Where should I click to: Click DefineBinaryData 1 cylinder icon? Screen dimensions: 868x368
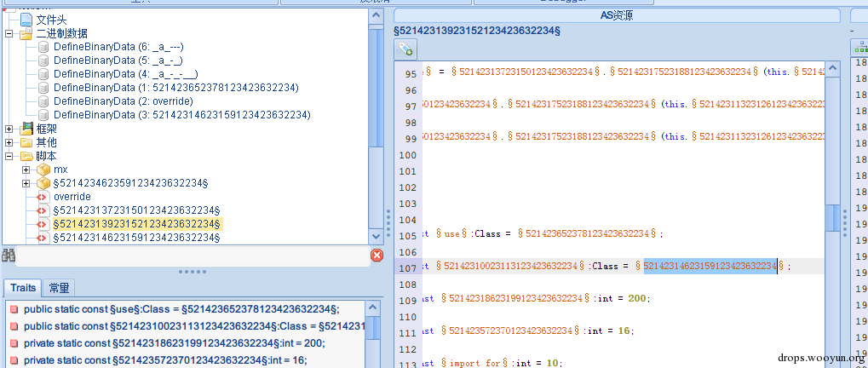pyautogui.click(x=43, y=88)
